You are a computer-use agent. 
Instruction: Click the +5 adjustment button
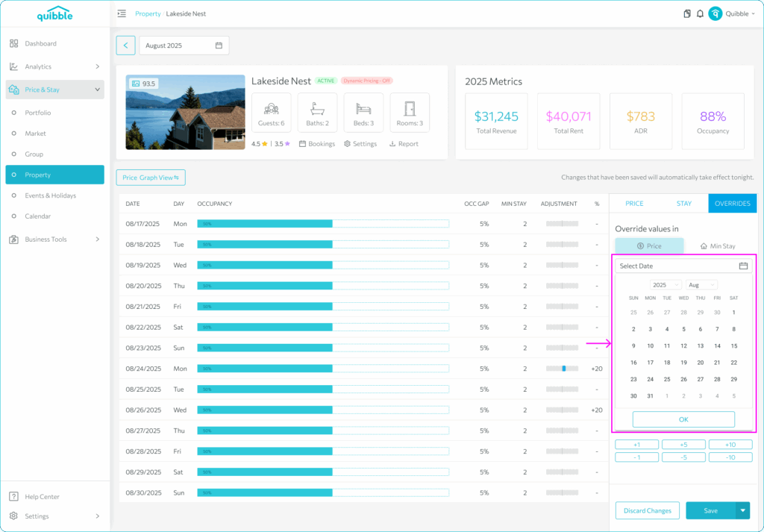coord(683,444)
